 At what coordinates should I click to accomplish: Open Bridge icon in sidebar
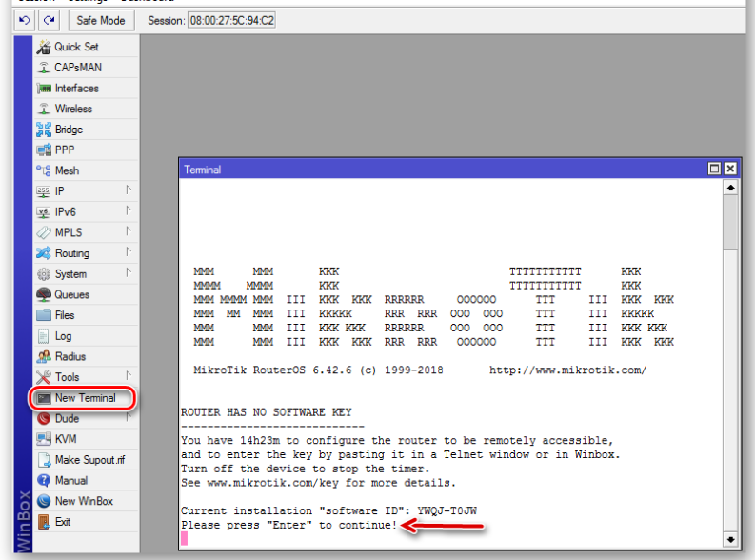[x=44, y=130]
